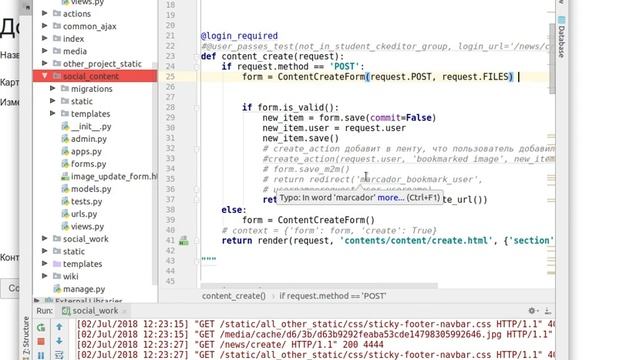The image size is (640, 360).
Task: Hide the Run tool window
Action: pos(548,311)
